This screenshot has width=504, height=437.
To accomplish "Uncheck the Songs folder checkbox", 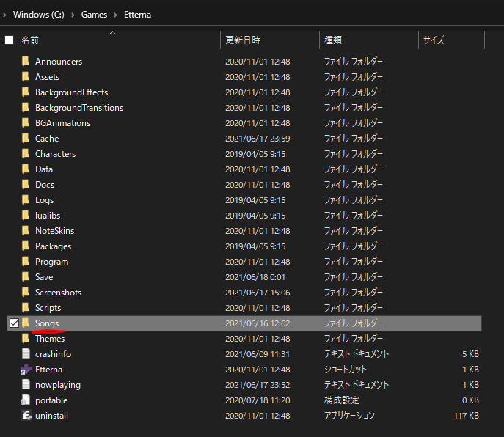I will [x=14, y=323].
